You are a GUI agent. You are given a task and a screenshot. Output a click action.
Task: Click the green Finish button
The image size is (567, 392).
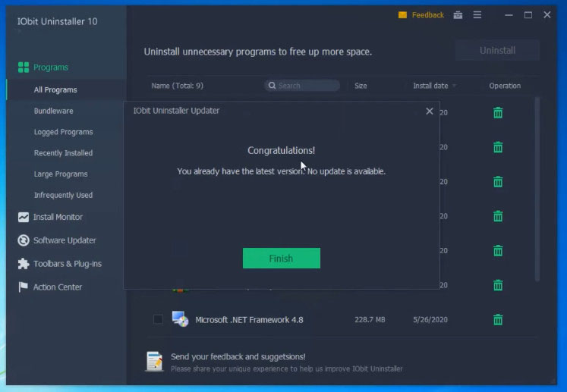click(282, 258)
